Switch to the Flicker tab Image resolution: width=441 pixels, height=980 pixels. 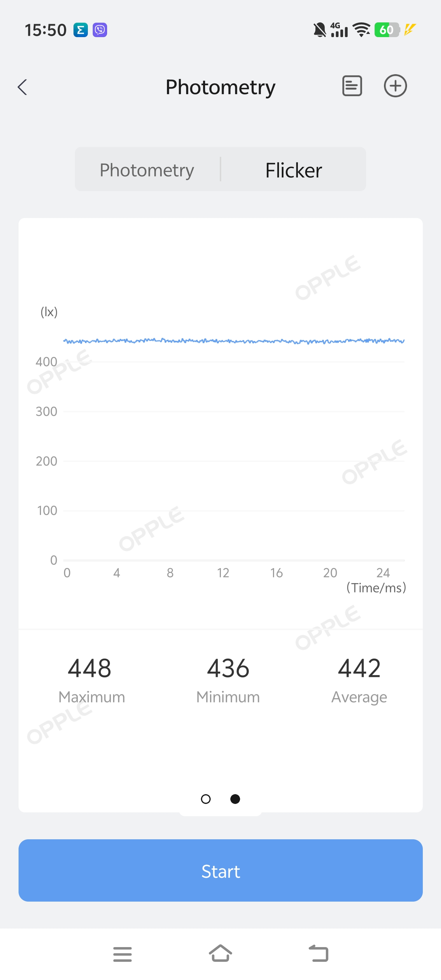(293, 170)
